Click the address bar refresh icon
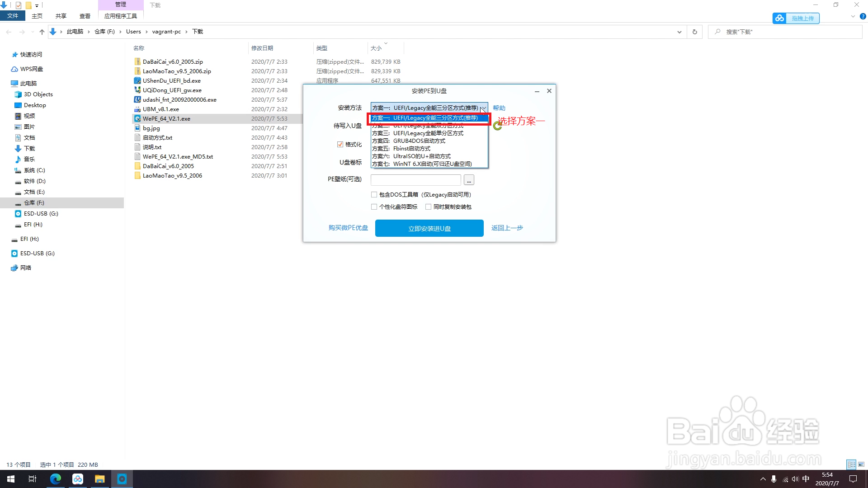The height and width of the screenshot is (488, 868). pyautogui.click(x=694, y=32)
